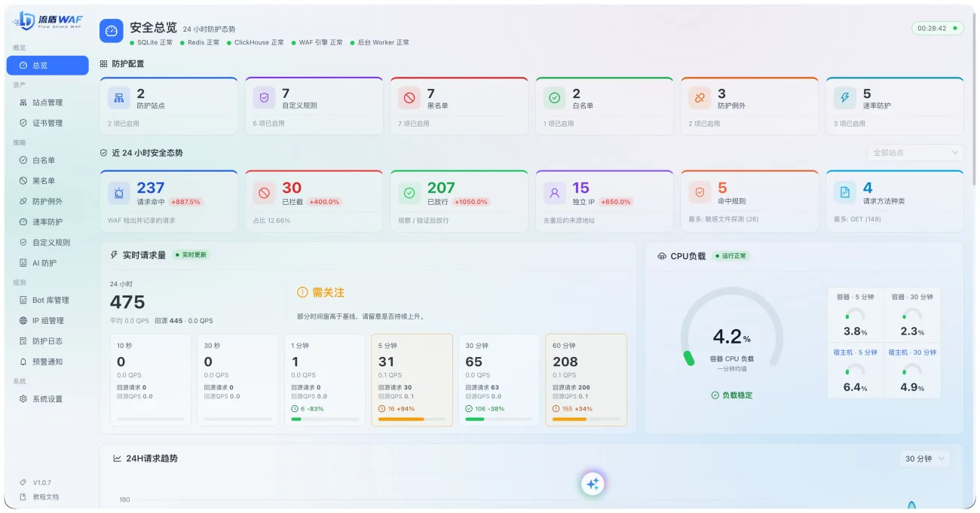Open IP 组管理 in the sidebar
This screenshot has width=980, height=513.
point(47,320)
